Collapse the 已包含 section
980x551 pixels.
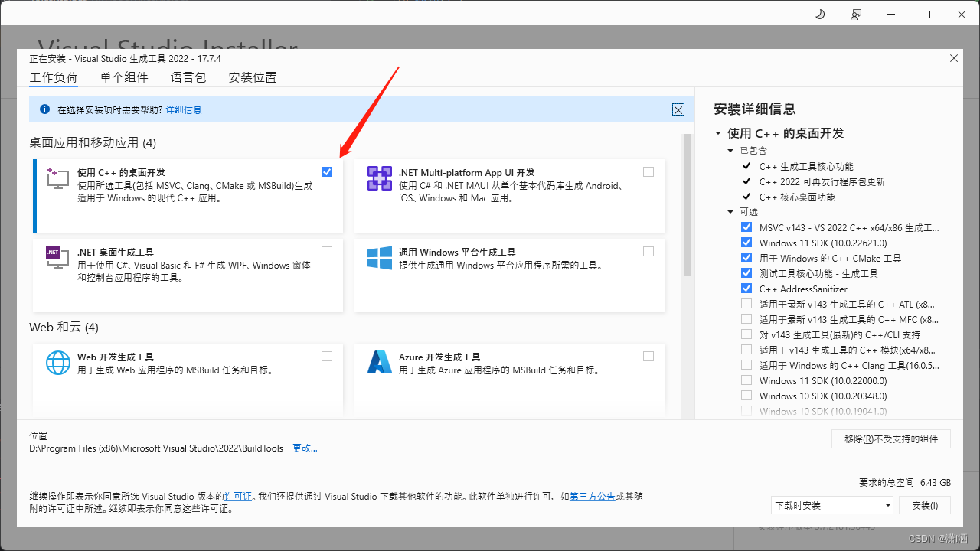pos(731,151)
